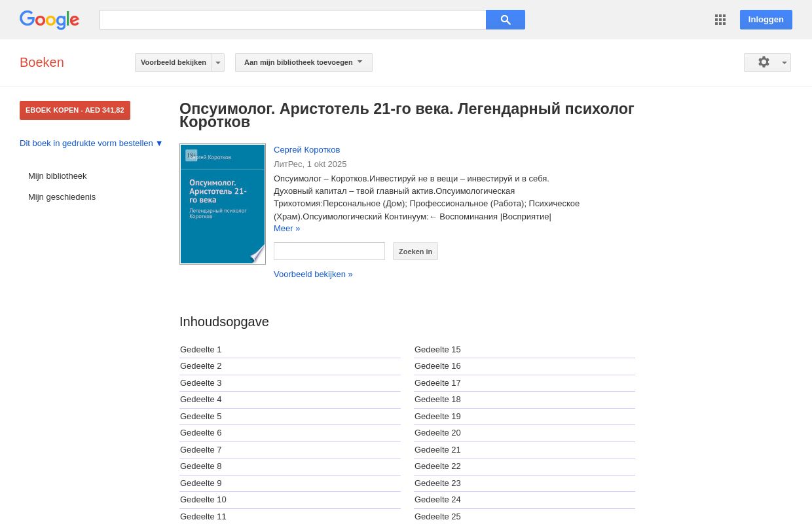
Task: Open Voorbeeld bekijken » link
Action: (313, 274)
